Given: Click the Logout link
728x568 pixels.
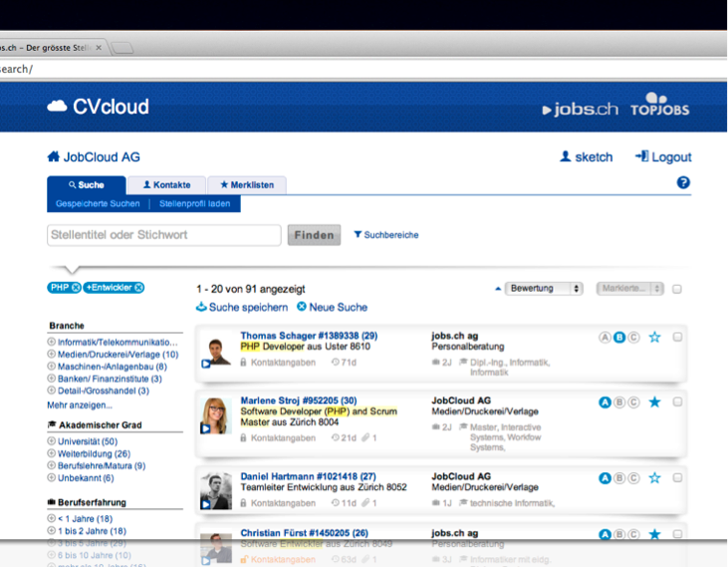Looking at the screenshot, I should 663,157.
